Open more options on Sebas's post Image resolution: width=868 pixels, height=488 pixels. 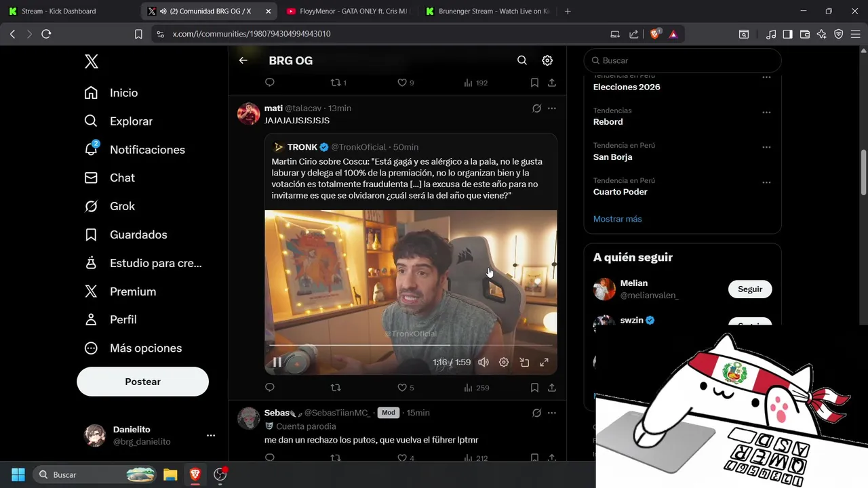point(552,413)
